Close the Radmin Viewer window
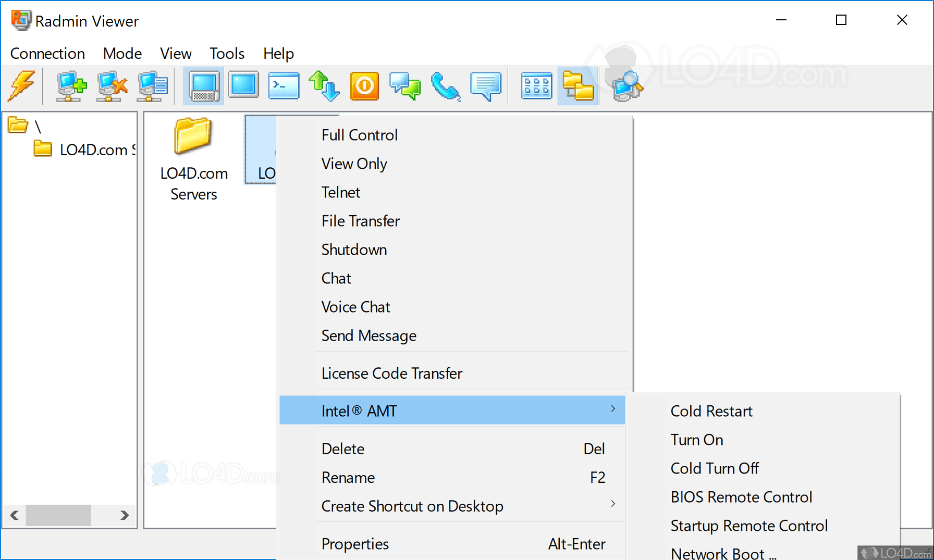The height and width of the screenshot is (560, 934). point(902,20)
